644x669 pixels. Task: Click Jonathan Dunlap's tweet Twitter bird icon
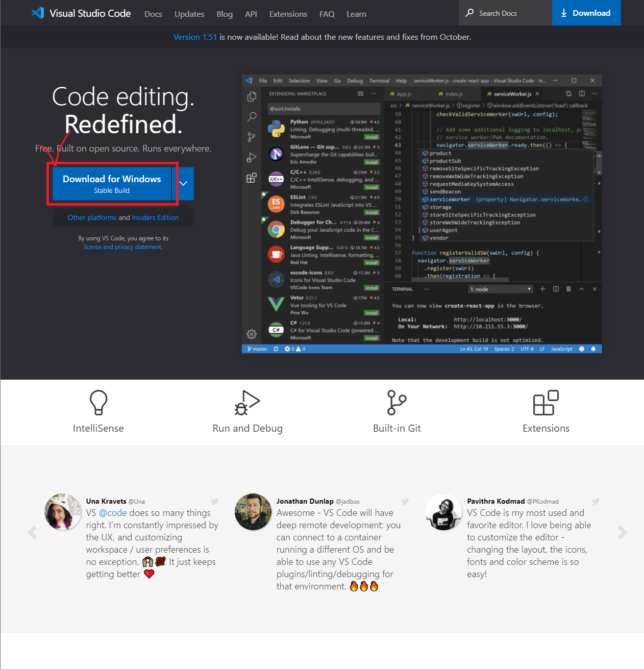click(x=405, y=501)
